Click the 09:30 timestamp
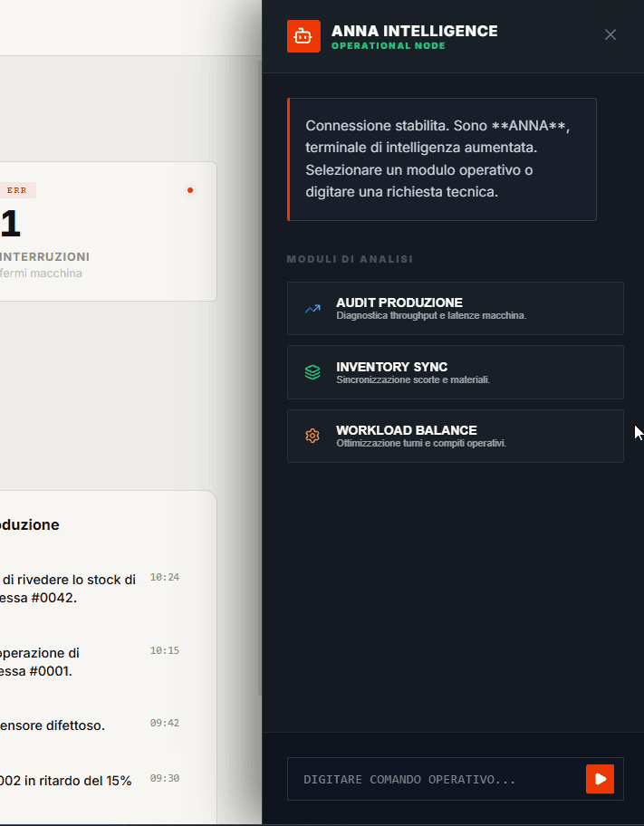Viewport: 644px width, 826px height. (165, 778)
